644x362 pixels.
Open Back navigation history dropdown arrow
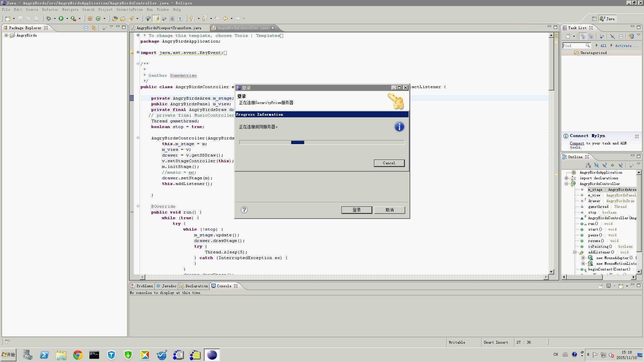click(231, 19)
